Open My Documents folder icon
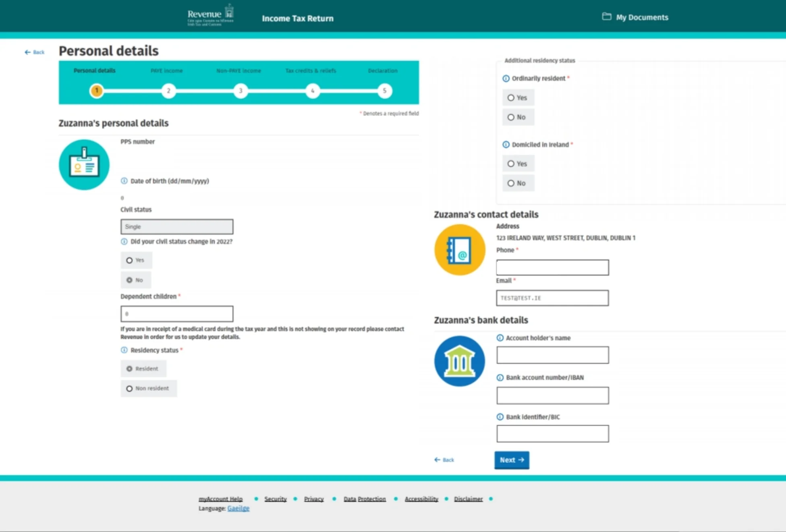The width and height of the screenshot is (786, 532). coord(606,17)
